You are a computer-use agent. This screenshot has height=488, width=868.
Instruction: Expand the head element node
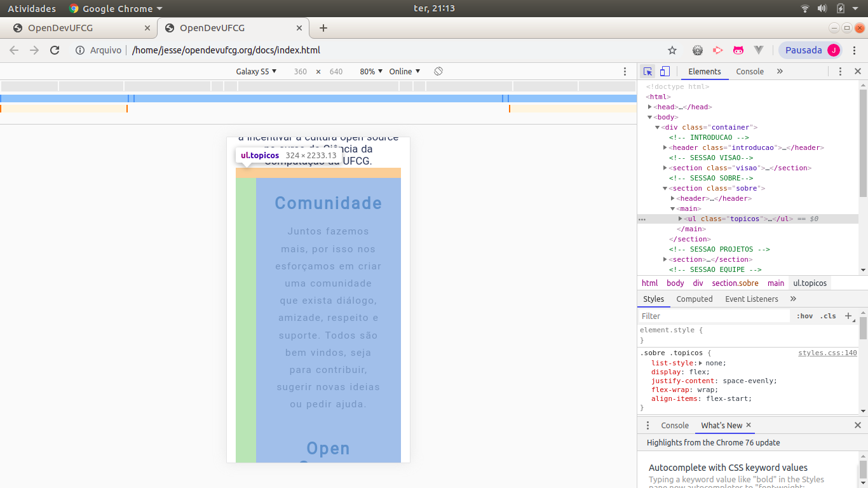pos(650,107)
